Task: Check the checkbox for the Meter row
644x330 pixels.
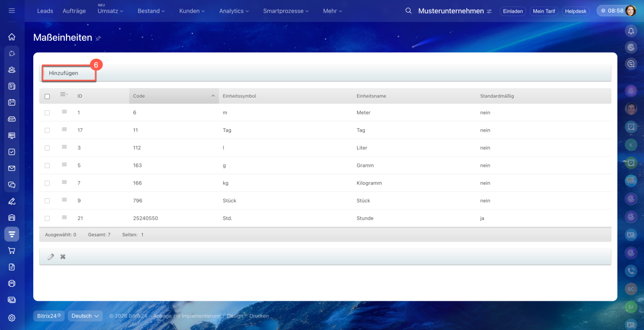Action: click(47, 113)
